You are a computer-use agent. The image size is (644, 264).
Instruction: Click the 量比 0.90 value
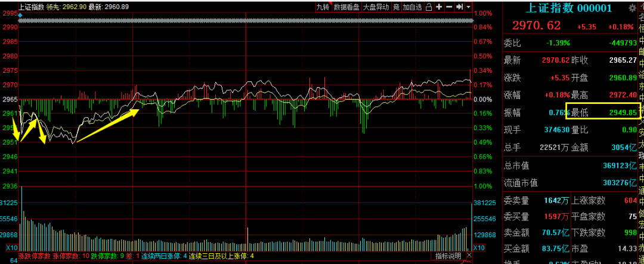pyautogui.click(x=630, y=130)
